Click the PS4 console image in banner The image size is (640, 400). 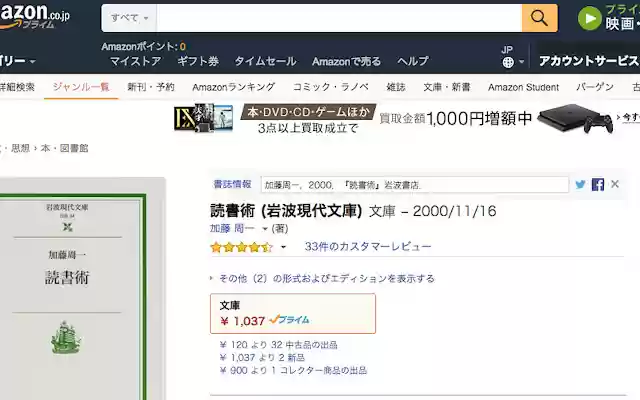(x=576, y=118)
